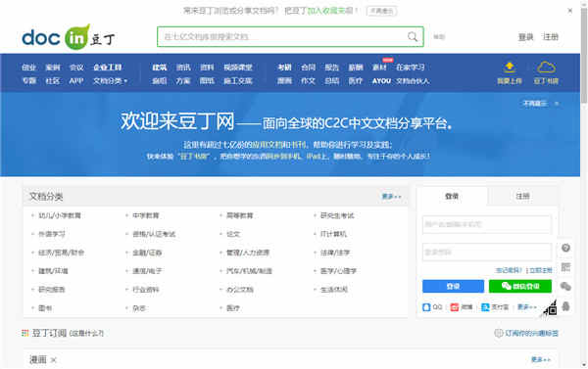Select the 登录 tab in login panel
588x369 pixels.
pos(452,196)
